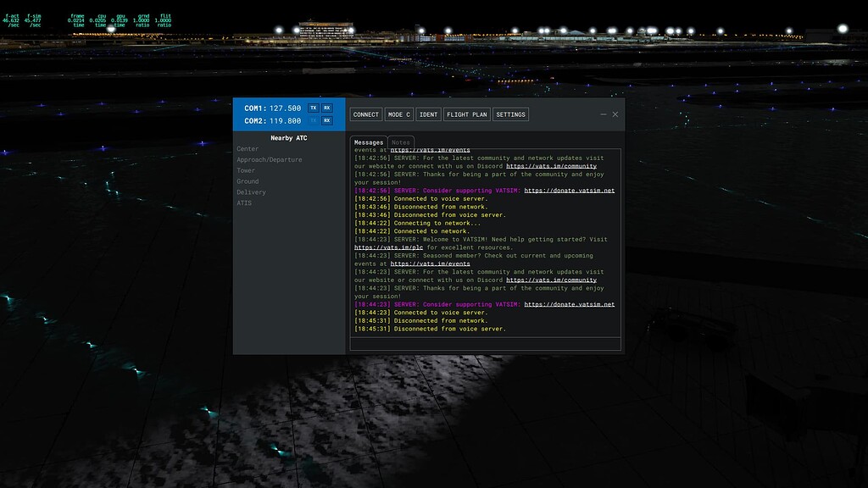Open xPilot SETTINGS
This screenshot has width=868, height=488.
click(510, 114)
